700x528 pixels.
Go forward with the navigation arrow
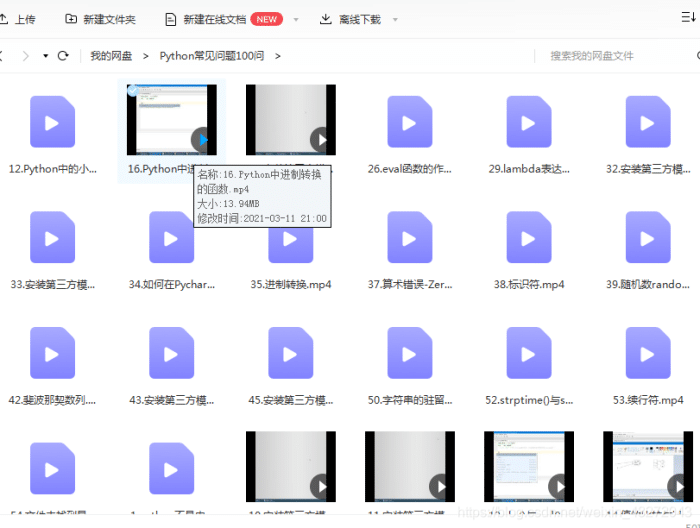click(25, 56)
